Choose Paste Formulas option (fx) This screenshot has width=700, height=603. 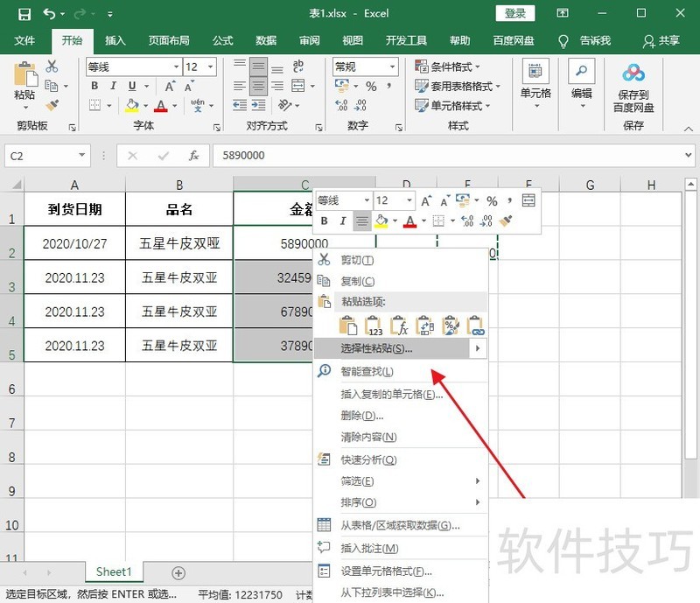(x=399, y=326)
